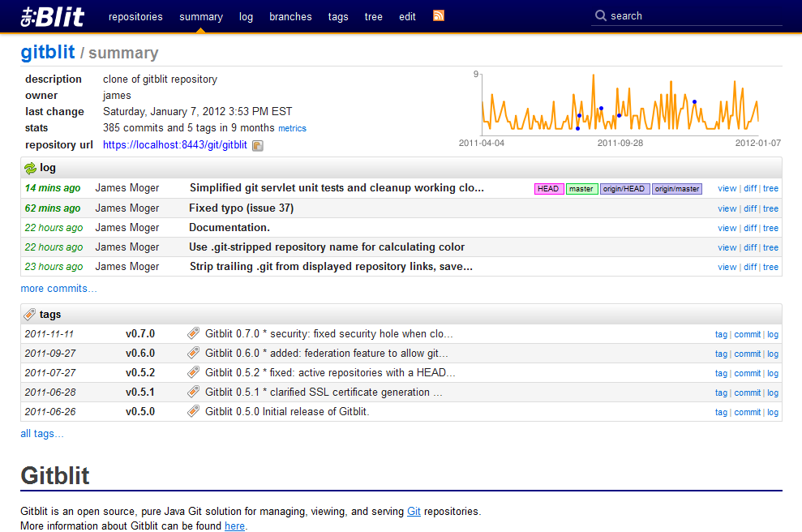The height and width of the screenshot is (532, 802).
Task: Click the tag icon beside Gitblit 0.6.0
Action: (x=193, y=353)
